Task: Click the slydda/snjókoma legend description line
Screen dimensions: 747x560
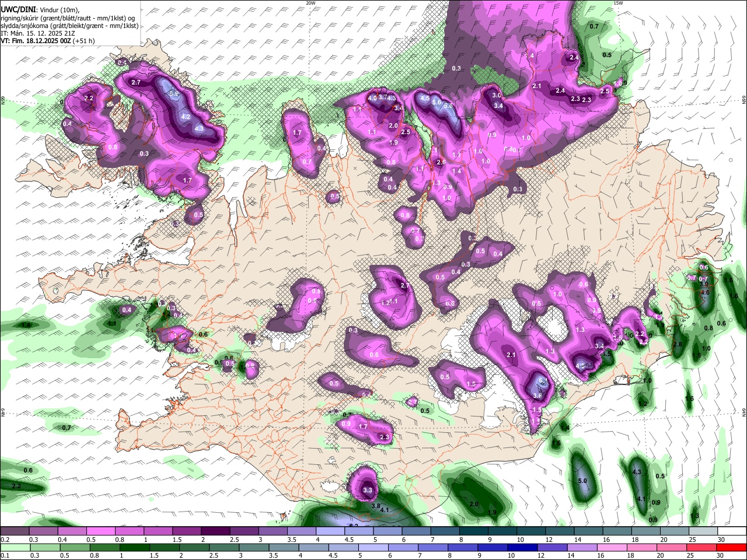Action: [x=69, y=26]
